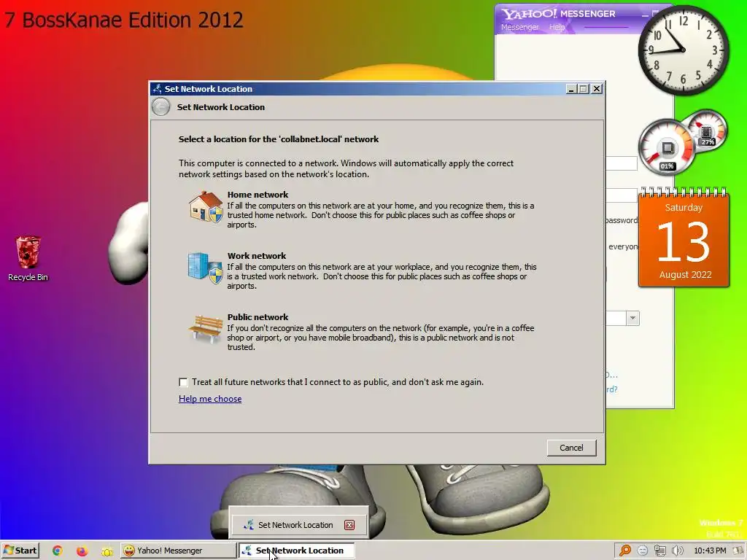Screen dimensions: 747x560
Task: Click the orange magnifier icon in the system tray
Action: pyautogui.click(x=625, y=551)
